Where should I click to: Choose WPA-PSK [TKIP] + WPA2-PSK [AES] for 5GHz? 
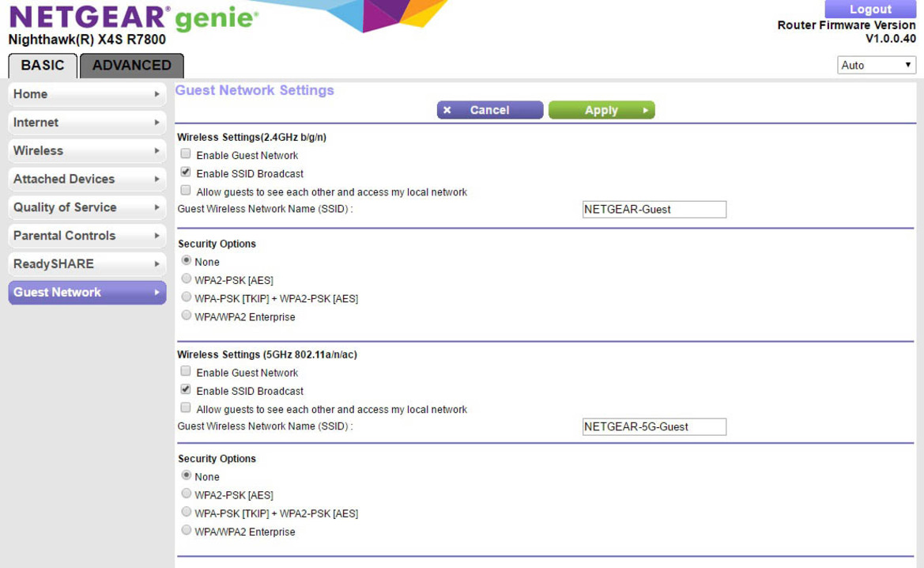pyautogui.click(x=187, y=512)
